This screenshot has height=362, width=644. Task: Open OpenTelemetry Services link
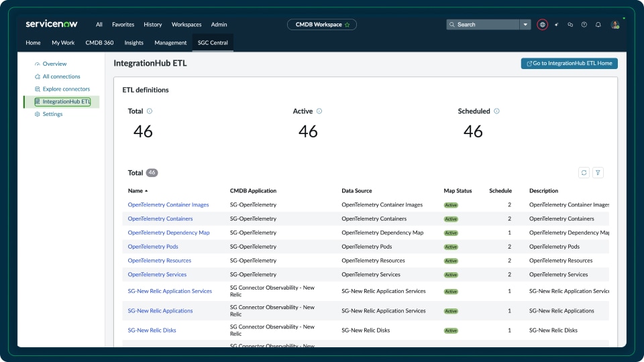pos(157,275)
